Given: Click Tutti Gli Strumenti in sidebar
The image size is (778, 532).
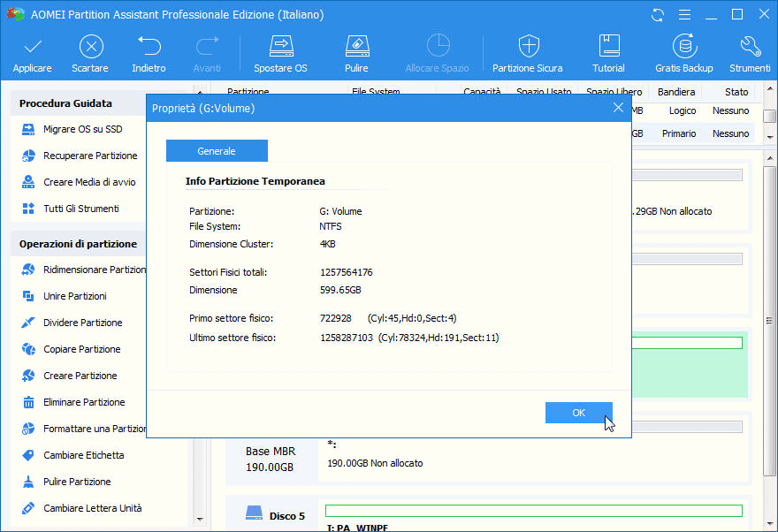Looking at the screenshot, I should (80, 209).
